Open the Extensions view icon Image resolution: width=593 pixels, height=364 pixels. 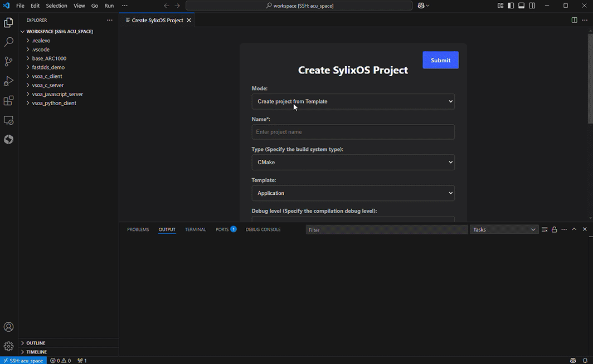click(8, 100)
